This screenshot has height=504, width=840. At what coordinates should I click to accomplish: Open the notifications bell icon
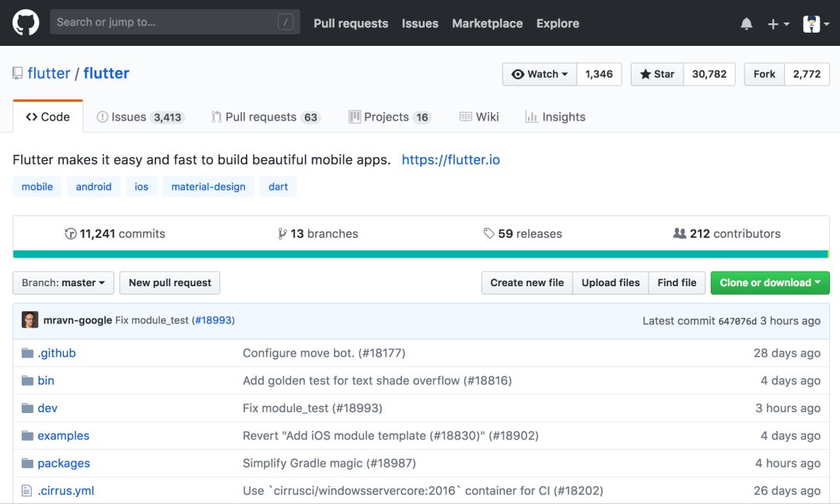pos(746,23)
